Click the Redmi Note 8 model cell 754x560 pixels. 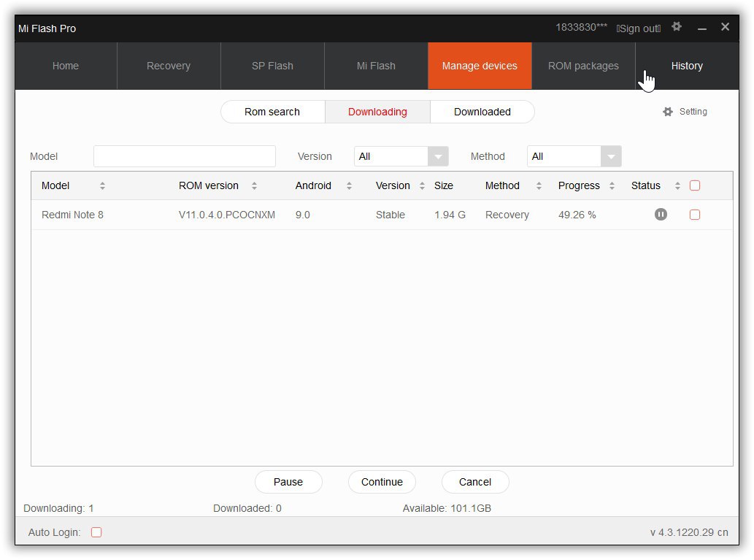(72, 215)
